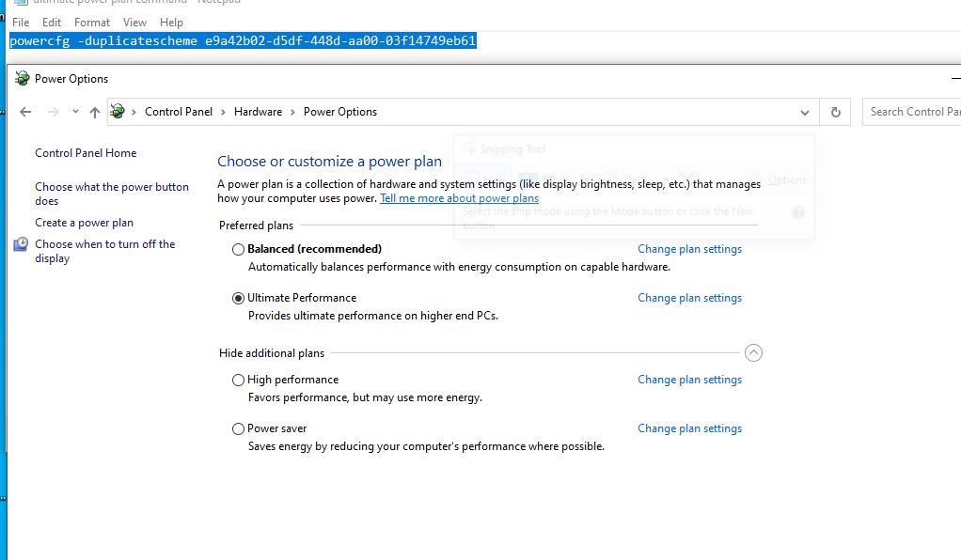
Task: Open Tell me more about power plans
Action: [x=459, y=198]
